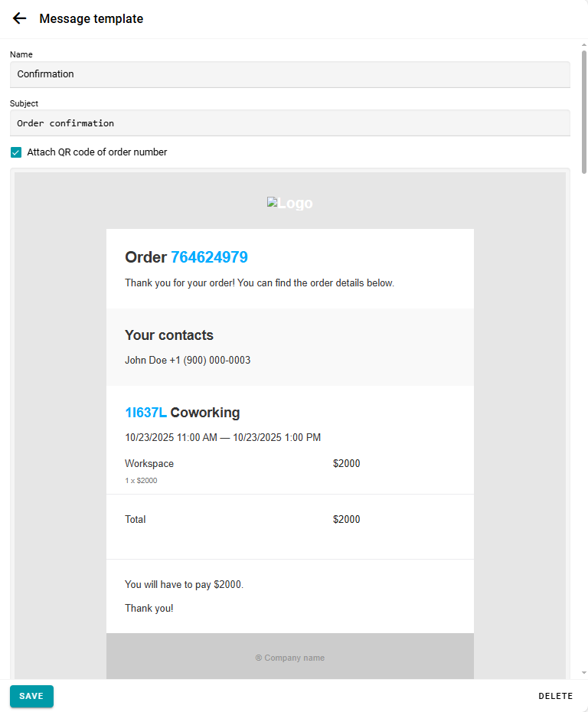Click the Total row label
Viewport: 588px width, 712px height.
click(x=136, y=519)
